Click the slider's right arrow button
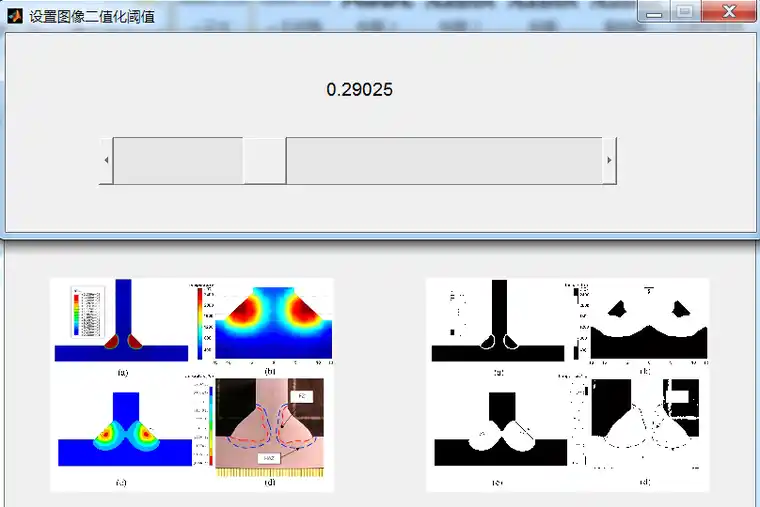This screenshot has width=760, height=507. [609, 160]
